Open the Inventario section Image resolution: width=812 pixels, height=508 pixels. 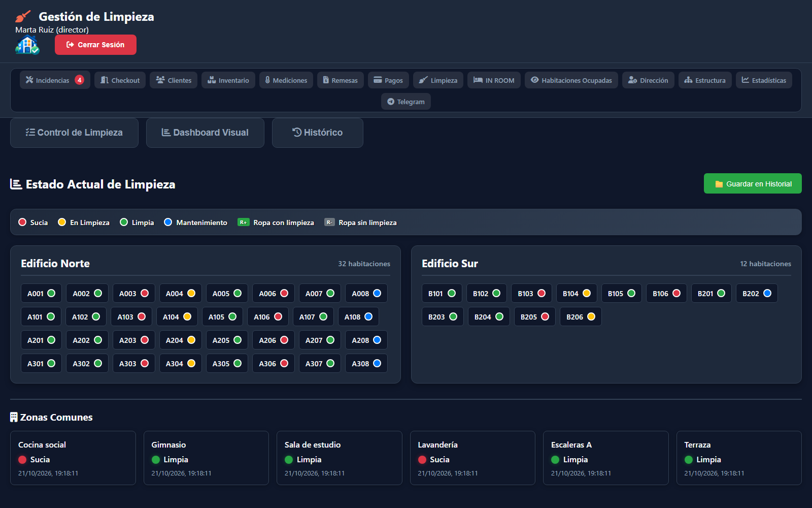228,80
